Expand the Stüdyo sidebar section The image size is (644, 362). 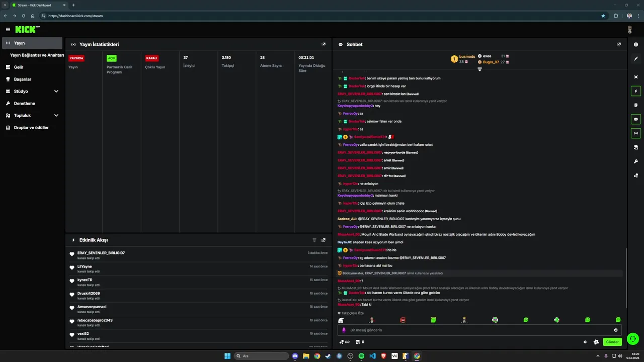click(x=32, y=92)
